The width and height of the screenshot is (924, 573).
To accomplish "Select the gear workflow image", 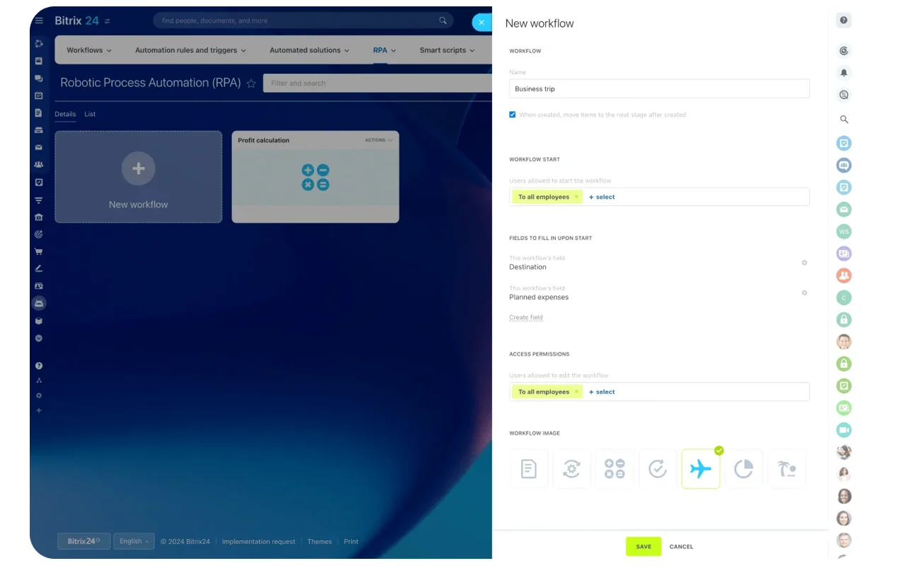I will (571, 468).
